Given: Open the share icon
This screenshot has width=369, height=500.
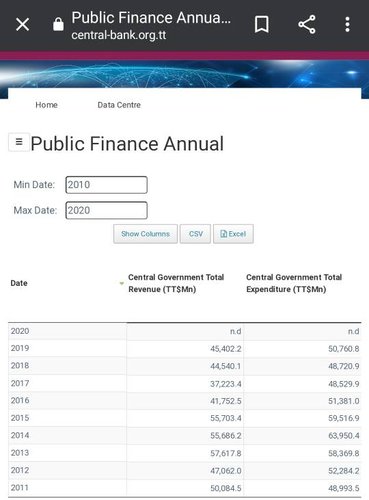Looking at the screenshot, I should tap(307, 24).
